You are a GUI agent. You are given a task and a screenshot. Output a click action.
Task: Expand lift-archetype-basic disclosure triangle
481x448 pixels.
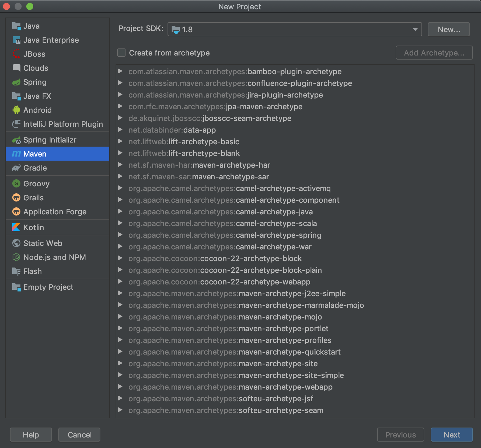pyautogui.click(x=120, y=141)
